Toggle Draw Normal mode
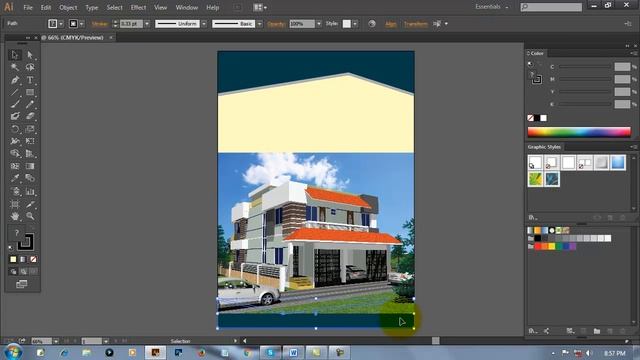Screen dimensions: 640x360 tap(13, 271)
